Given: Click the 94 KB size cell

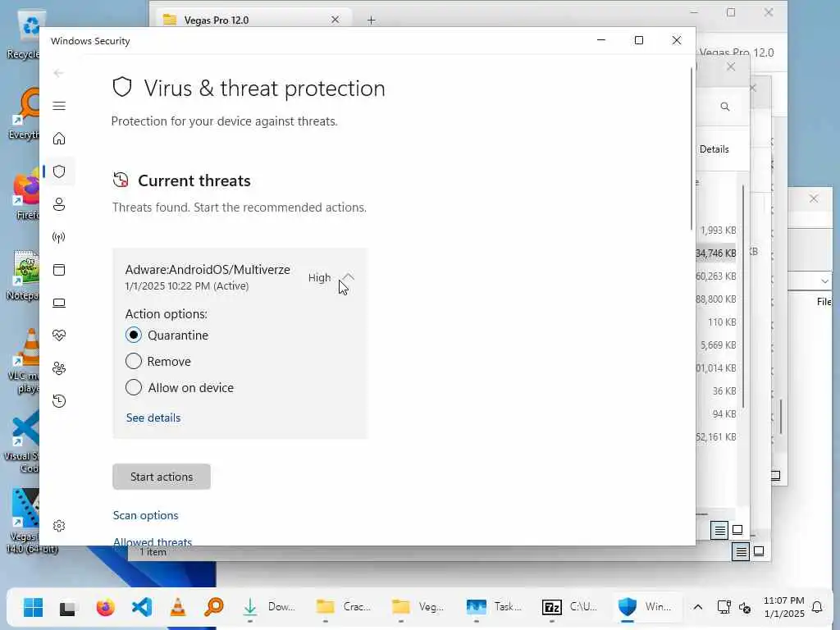Looking at the screenshot, I should coord(724,414).
